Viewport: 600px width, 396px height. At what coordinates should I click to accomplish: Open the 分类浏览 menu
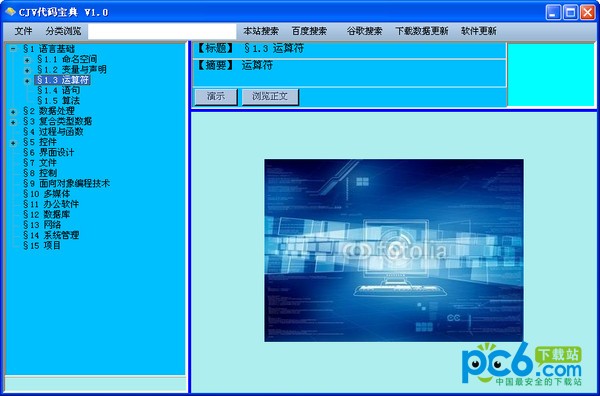pos(63,31)
